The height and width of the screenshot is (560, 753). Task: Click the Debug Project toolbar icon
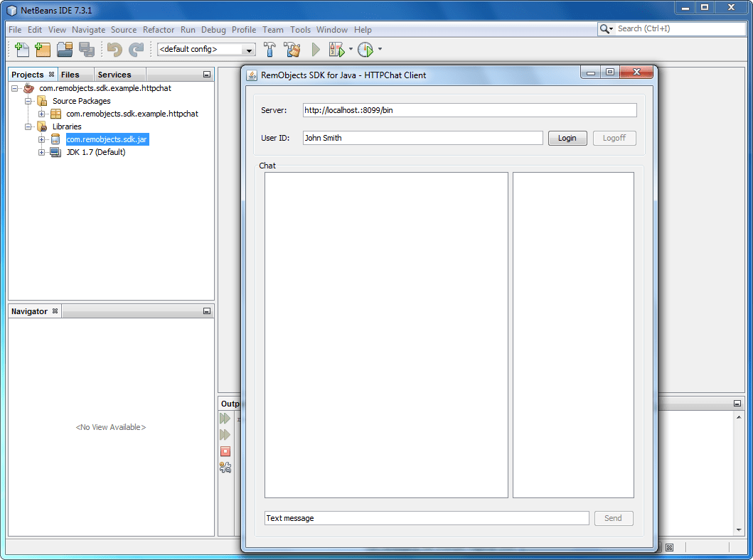(336, 50)
